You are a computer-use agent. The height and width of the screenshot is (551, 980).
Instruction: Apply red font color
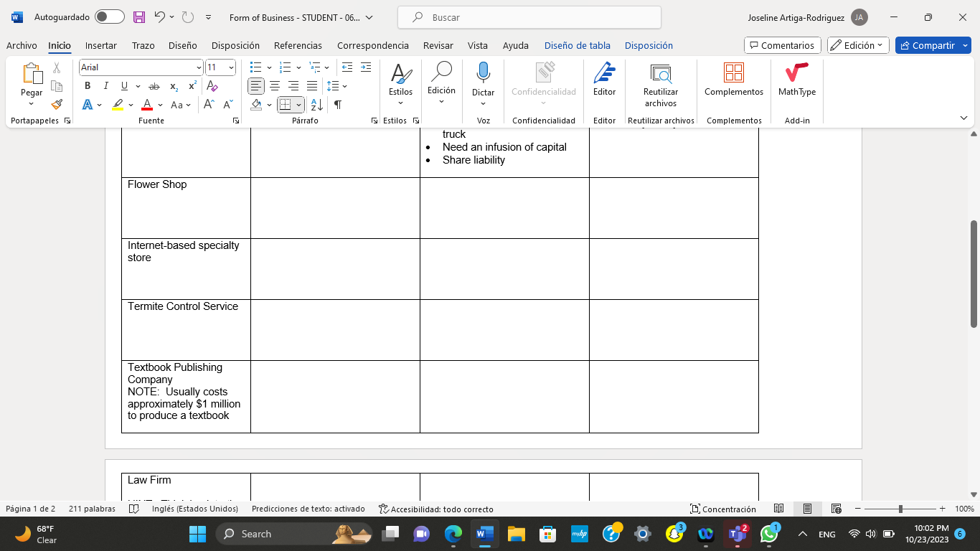pos(147,105)
